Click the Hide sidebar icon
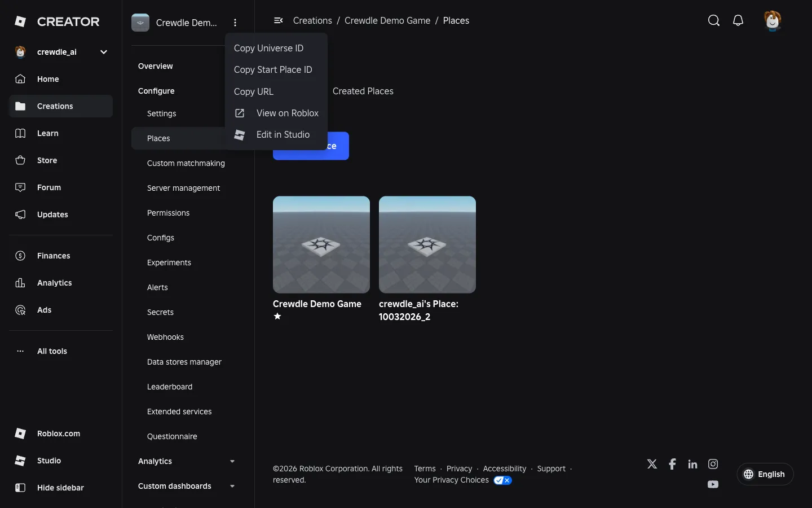The image size is (812, 508). tap(20, 488)
